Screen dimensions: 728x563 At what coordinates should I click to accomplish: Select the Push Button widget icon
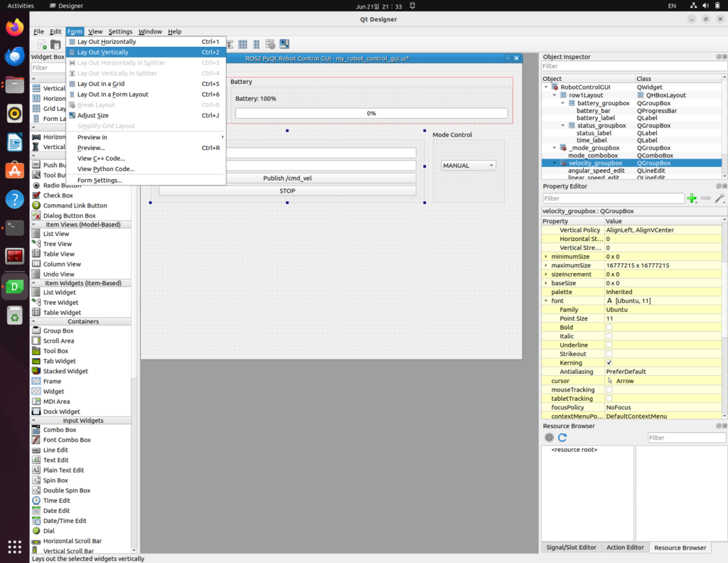click(x=36, y=165)
